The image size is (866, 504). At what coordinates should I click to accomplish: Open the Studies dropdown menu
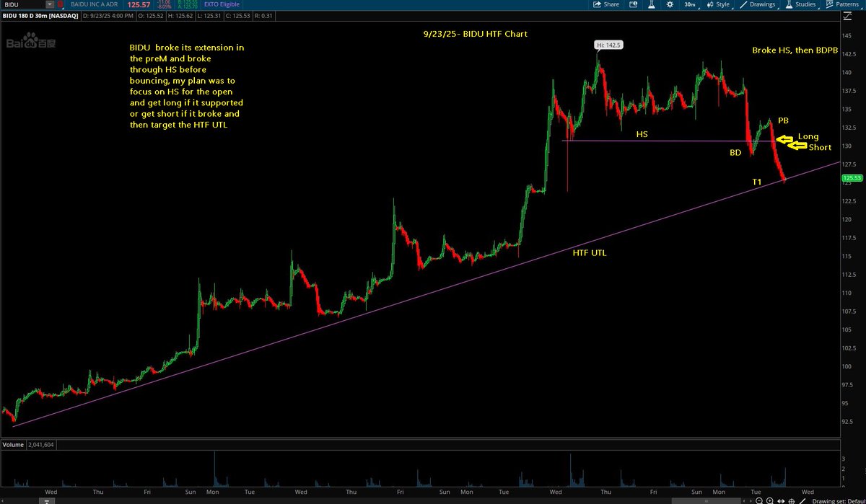(801, 4)
